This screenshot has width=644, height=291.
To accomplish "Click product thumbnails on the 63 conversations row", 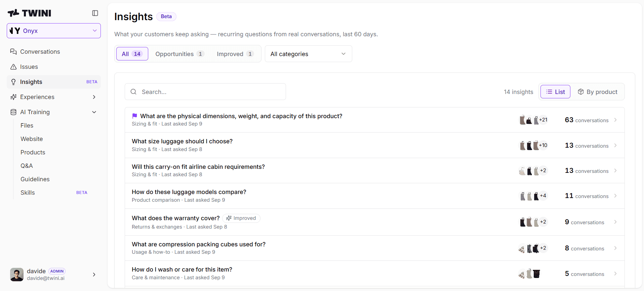I will click(x=533, y=120).
